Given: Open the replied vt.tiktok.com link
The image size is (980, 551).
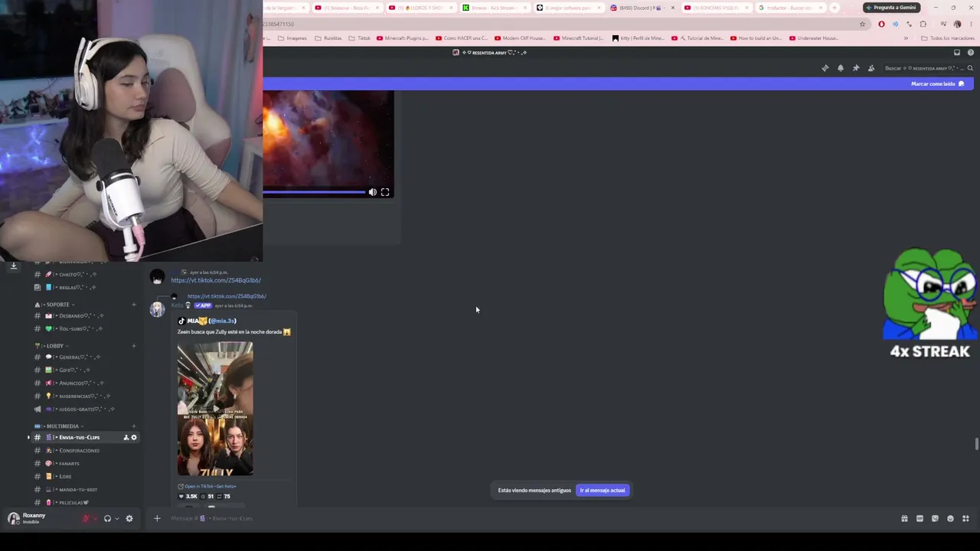Looking at the screenshot, I should 227,296.
